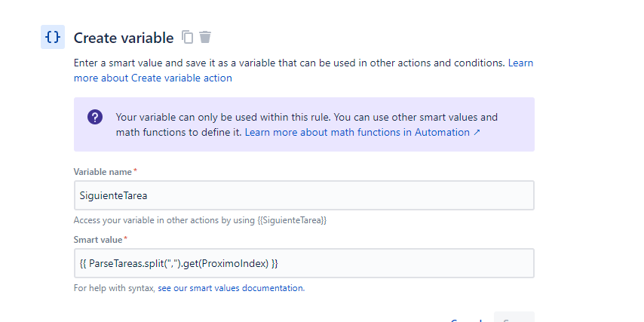Click the purple question mark info icon
Screen dimensions: 644x322
pyautogui.click(x=95, y=118)
